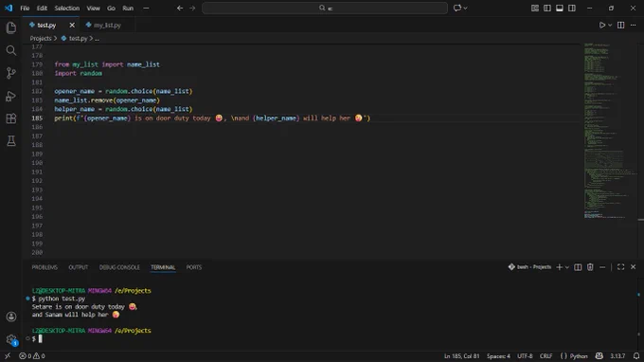This screenshot has width=644, height=362.
Task: Open the Accounts menu icon
Action: point(11,317)
